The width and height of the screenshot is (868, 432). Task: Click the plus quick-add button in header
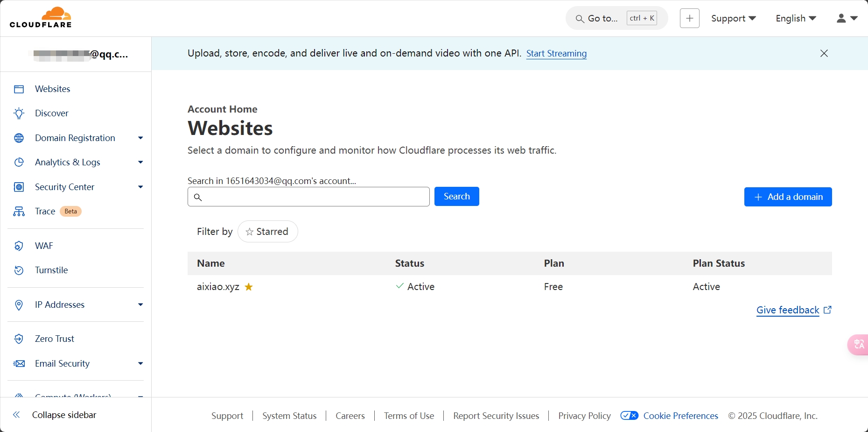click(690, 18)
